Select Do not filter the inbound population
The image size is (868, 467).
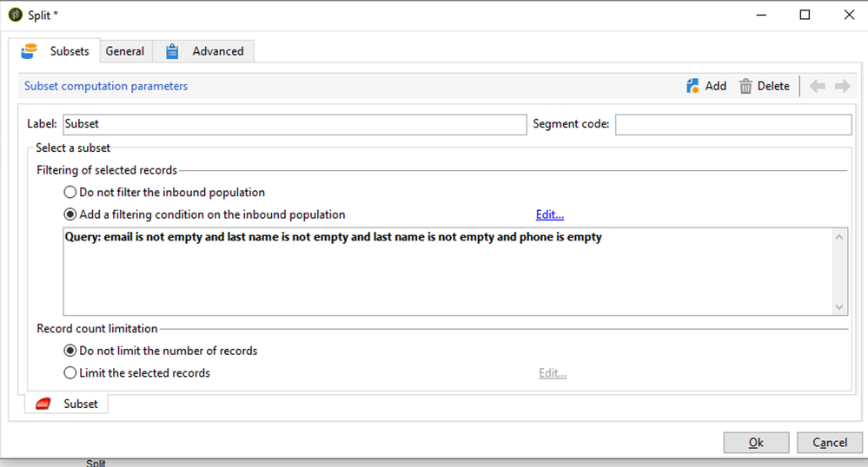pos(70,193)
